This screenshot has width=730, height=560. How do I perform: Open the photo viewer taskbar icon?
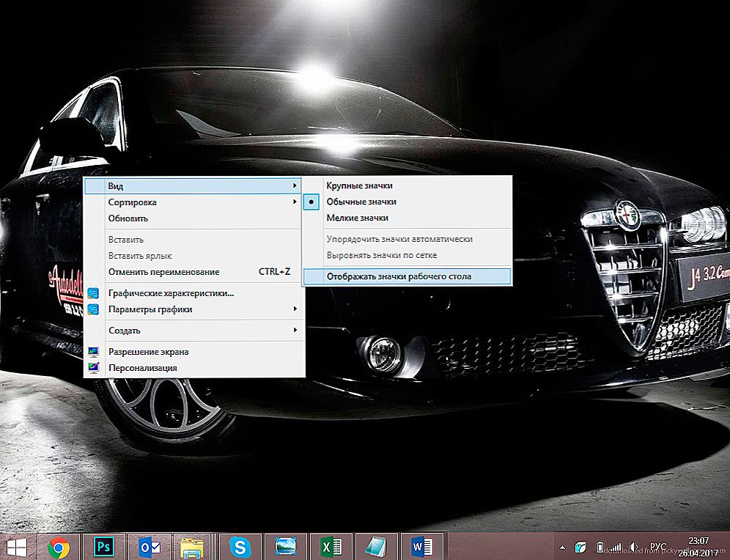tap(285, 547)
